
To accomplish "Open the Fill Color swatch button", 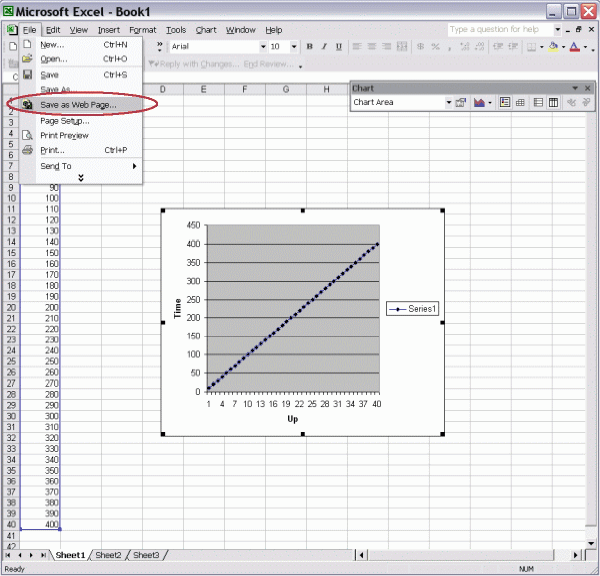I will (x=553, y=47).
